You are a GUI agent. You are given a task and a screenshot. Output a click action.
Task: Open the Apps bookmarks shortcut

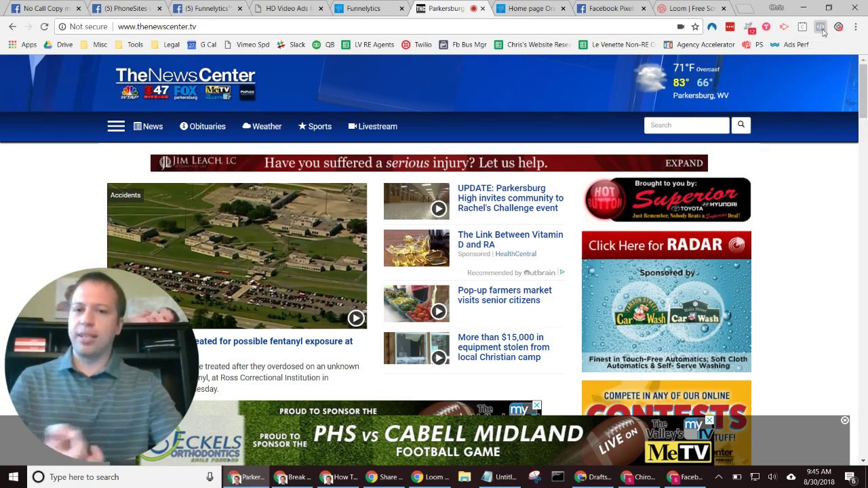tap(22, 45)
